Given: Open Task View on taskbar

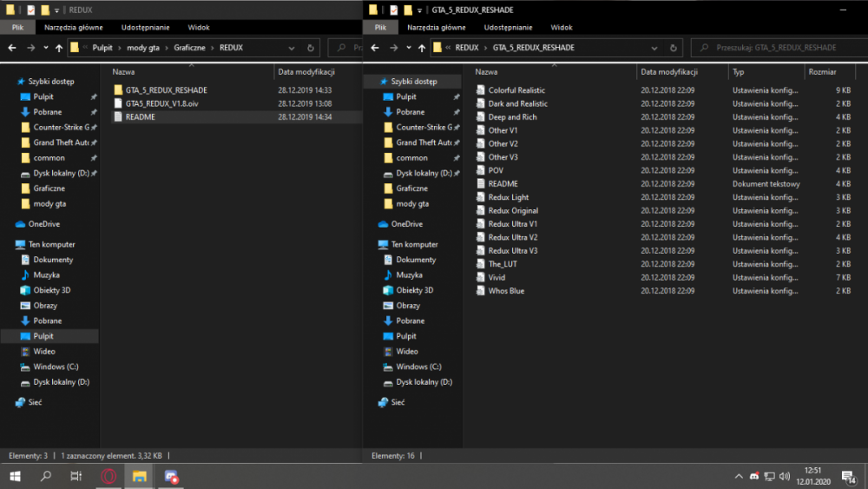Looking at the screenshot, I should 76,476.
